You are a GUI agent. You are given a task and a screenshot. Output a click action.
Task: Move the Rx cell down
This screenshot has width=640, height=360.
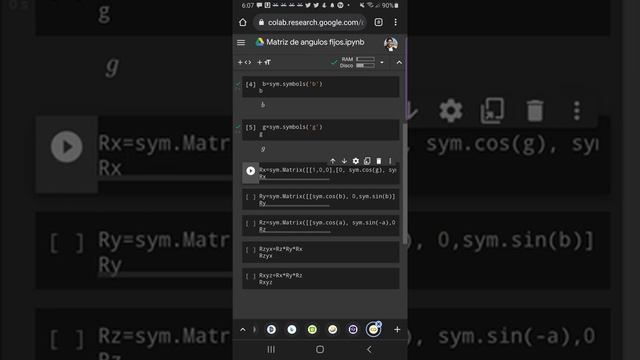(344, 161)
